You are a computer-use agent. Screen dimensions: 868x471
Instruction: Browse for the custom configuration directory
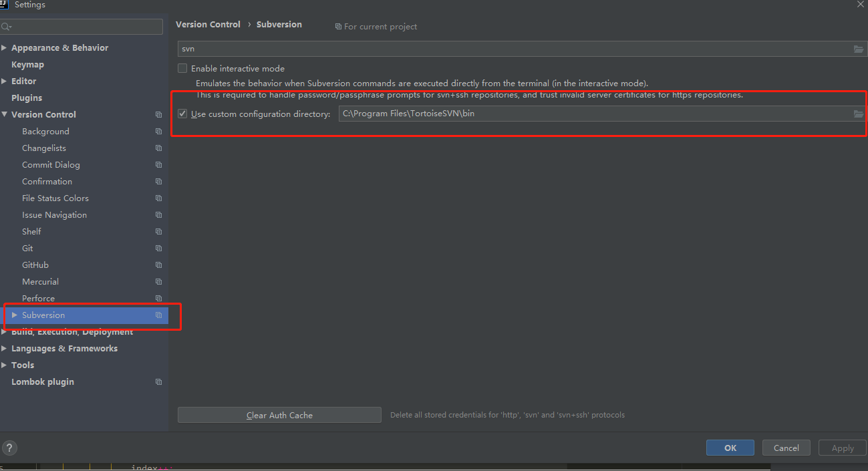pyautogui.click(x=858, y=114)
